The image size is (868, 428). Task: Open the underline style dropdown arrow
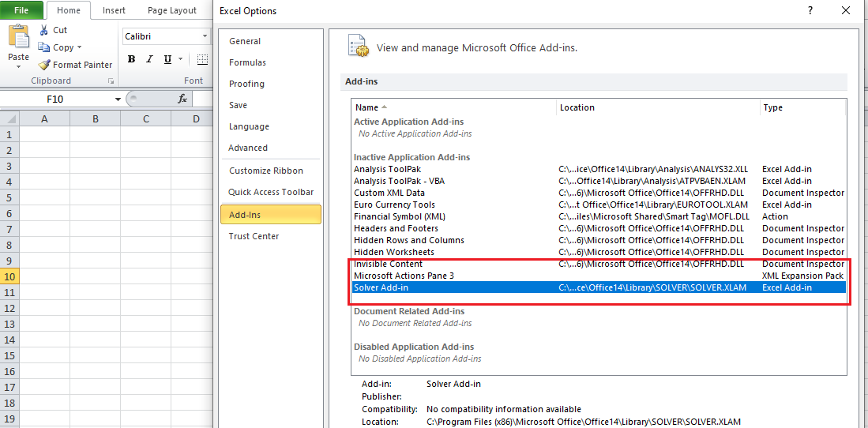pyautogui.click(x=180, y=59)
